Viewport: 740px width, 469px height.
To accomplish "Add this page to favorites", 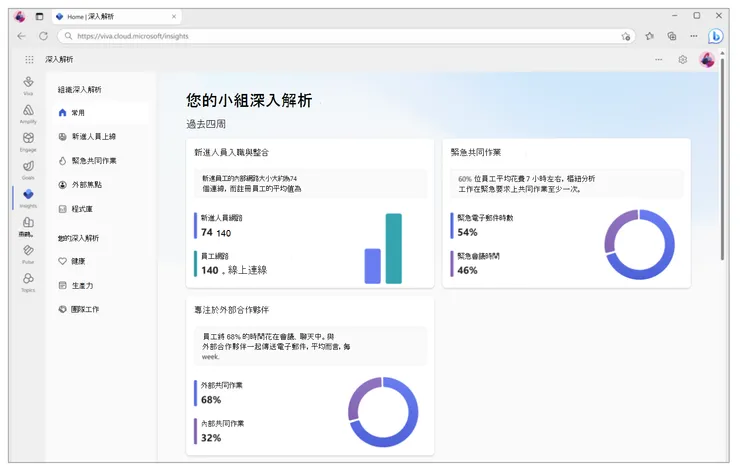I will point(626,36).
